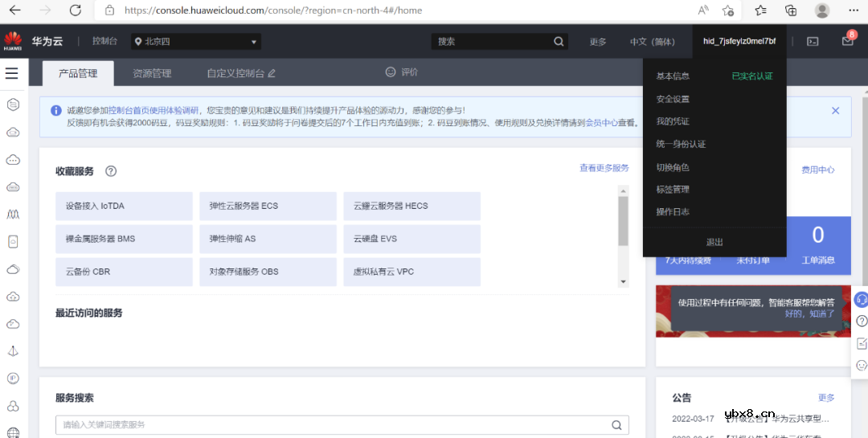This screenshot has width=868, height=438.
Task: Switch to 自定义控制台 tab
Action: click(x=241, y=74)
